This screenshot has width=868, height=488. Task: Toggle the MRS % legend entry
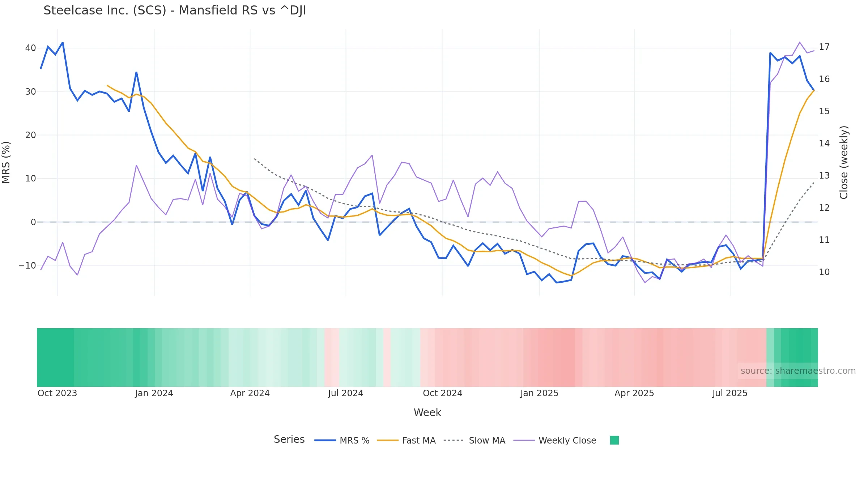pyautogui.click(x=342, y=440)
